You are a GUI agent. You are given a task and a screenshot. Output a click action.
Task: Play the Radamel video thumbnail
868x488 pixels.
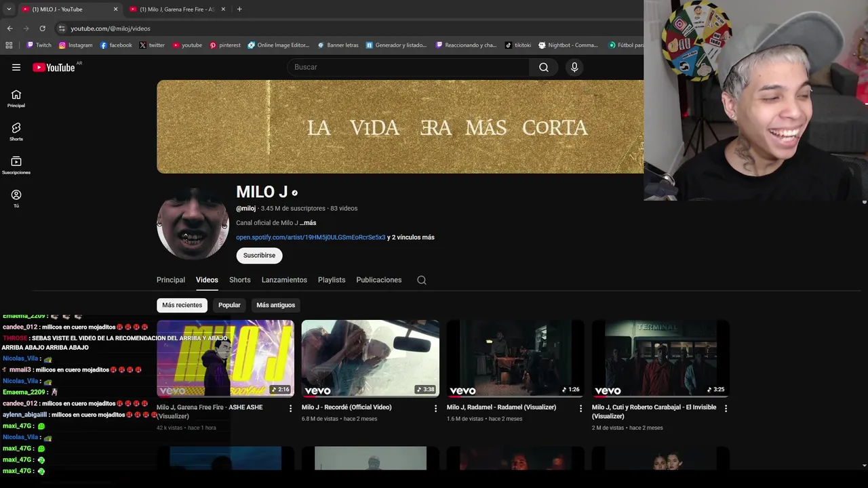(x=515, y=359)
